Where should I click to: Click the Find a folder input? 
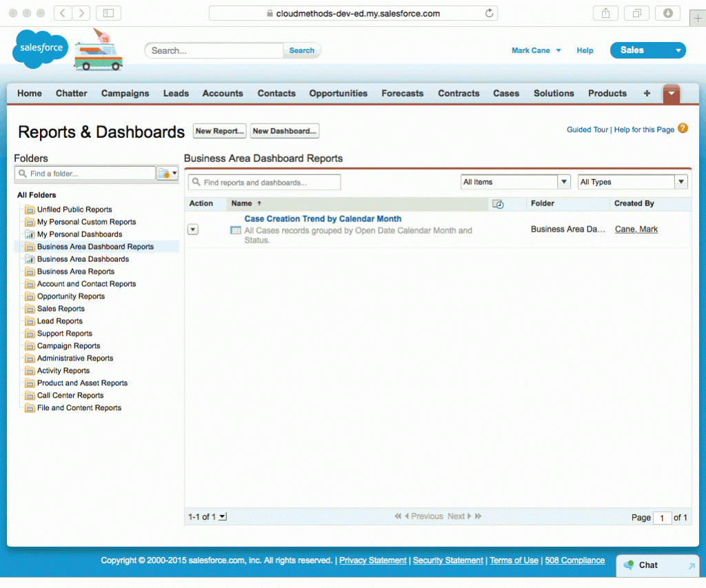(85, 173)
